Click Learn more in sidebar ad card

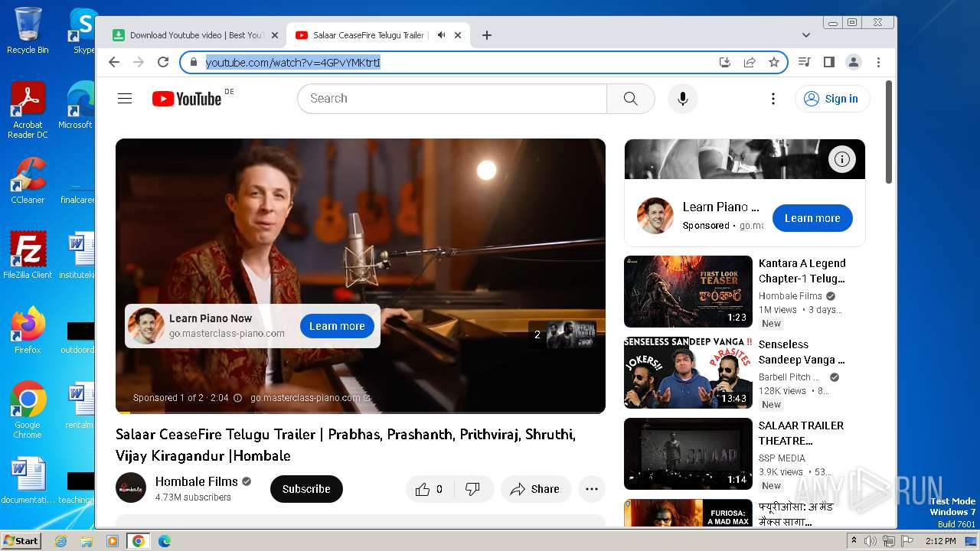[812, 218]
